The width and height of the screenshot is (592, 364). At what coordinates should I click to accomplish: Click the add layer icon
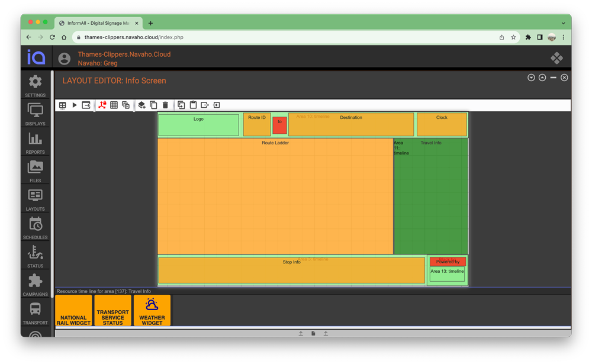point(141,105)
